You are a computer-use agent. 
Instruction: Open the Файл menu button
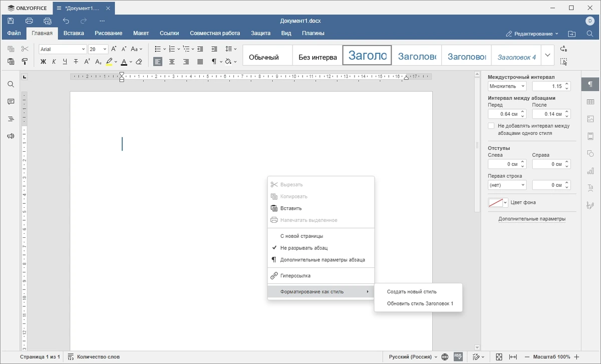tap(14, 34)
